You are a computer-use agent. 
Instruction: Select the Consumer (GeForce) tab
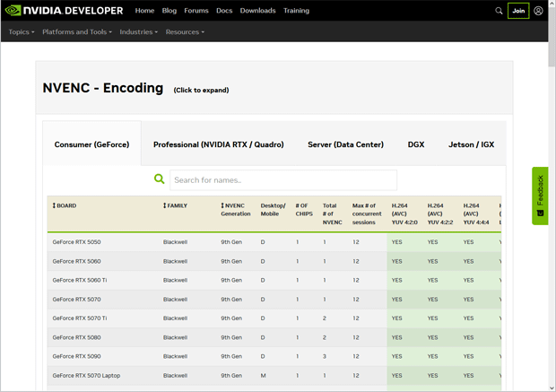91,144
